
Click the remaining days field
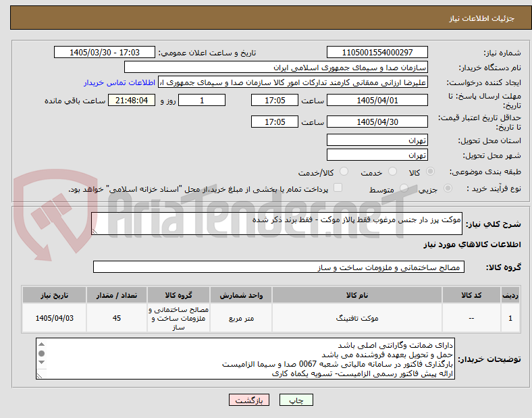[202, 101]
